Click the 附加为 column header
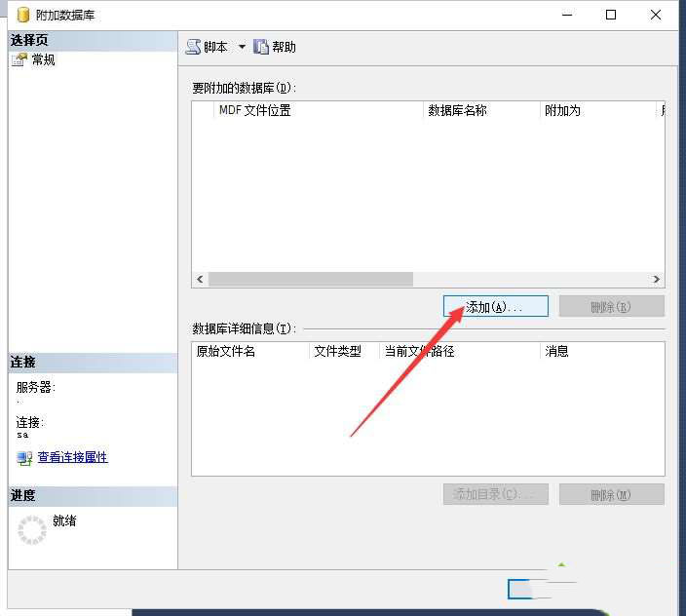The height and width of the screenshot is (616, 686). pos(598,110)
